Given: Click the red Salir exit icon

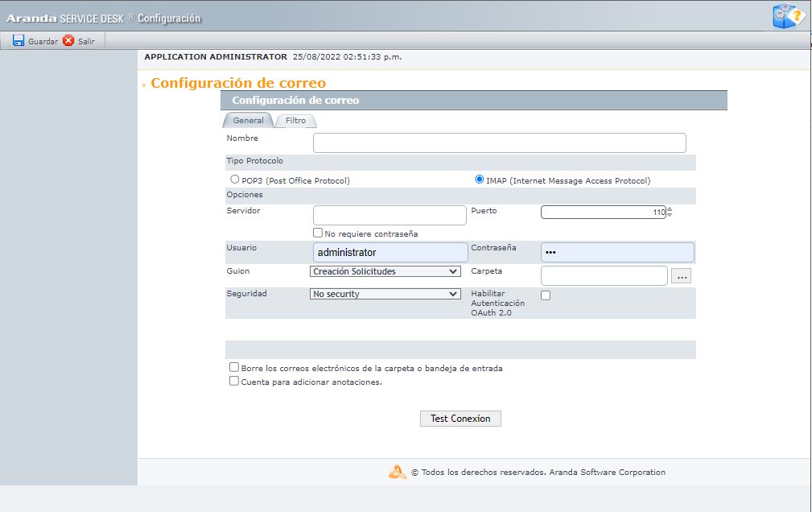Looking at the screenshot, I should (x=68, y=40).
